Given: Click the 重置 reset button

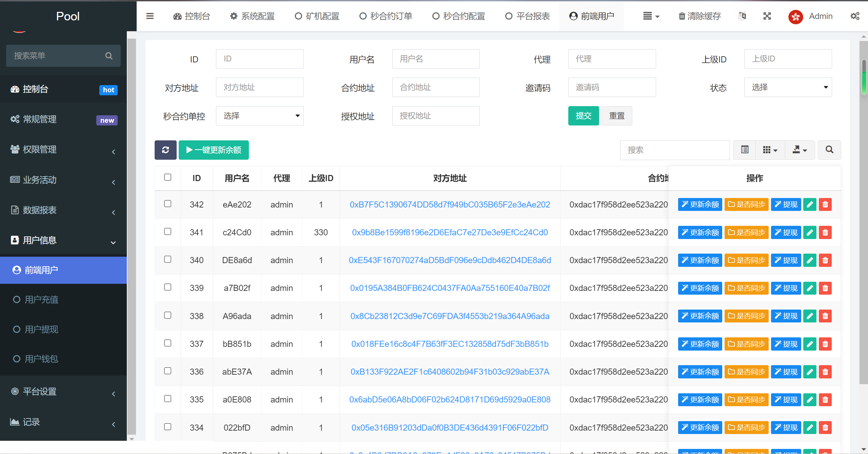Looking at the screenshot, I should (616, 115).
